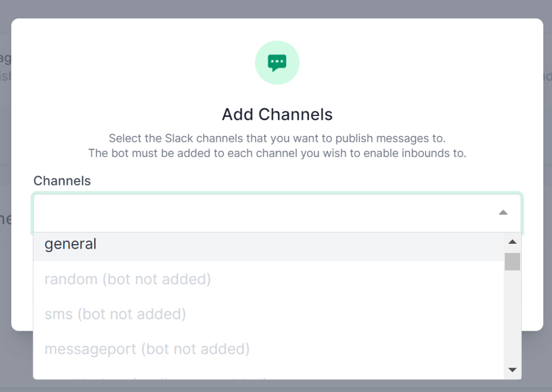Choose the sms channel from the list
552x392 pixels.
pyautogui.click(x=115, y=314)
